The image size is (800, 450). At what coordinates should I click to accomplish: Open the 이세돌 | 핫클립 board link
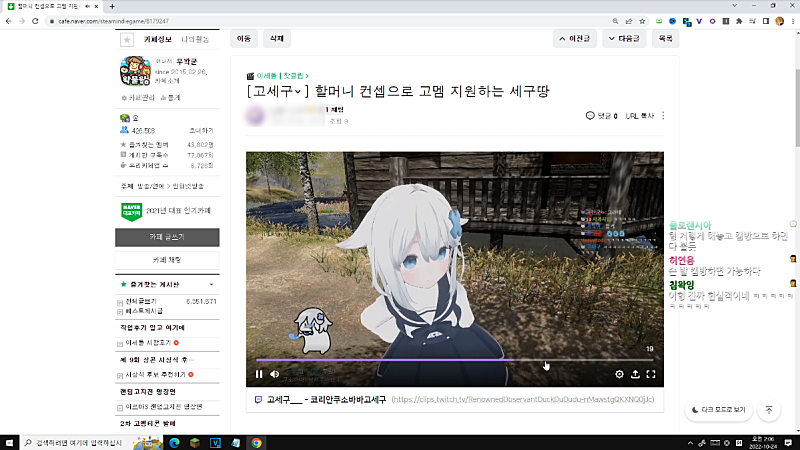(x=282, y=76)
